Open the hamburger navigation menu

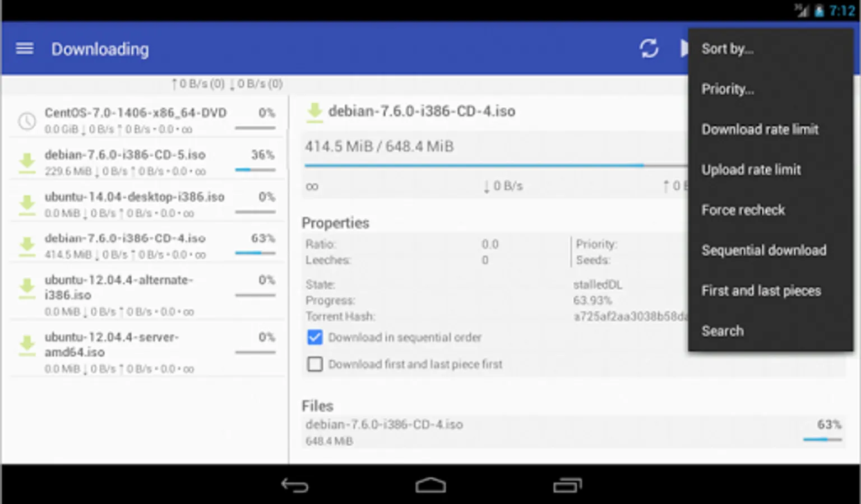point(25,49)
